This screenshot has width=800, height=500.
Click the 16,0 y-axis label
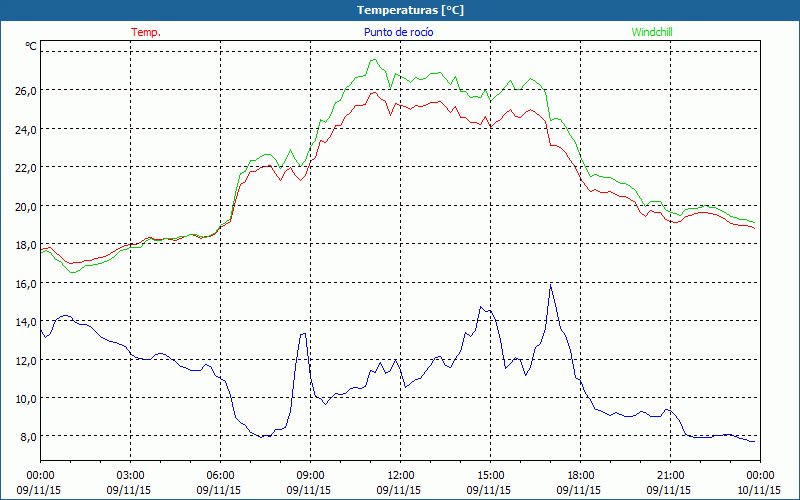(26, 283)
